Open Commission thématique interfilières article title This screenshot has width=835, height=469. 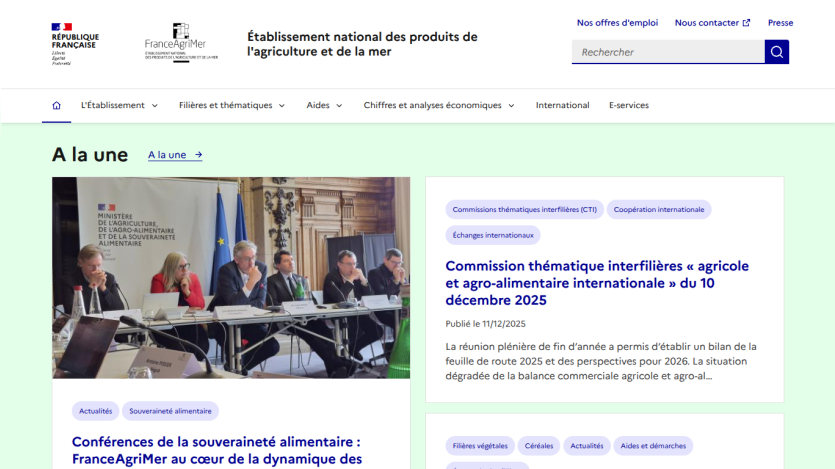597,283
